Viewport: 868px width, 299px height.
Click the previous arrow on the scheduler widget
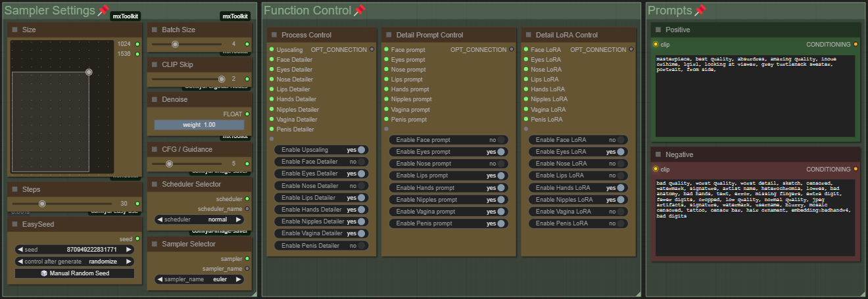pos(160,219)
